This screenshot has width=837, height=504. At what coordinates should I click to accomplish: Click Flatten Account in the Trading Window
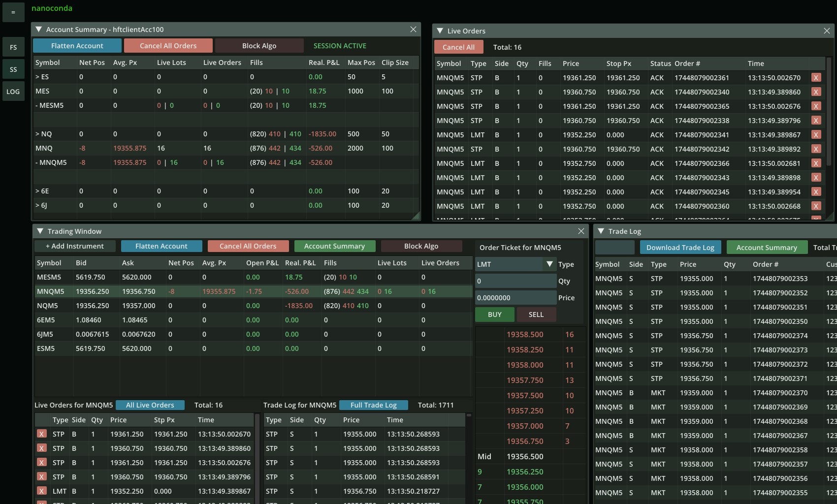pyautogui.click(x=161, y=246)
